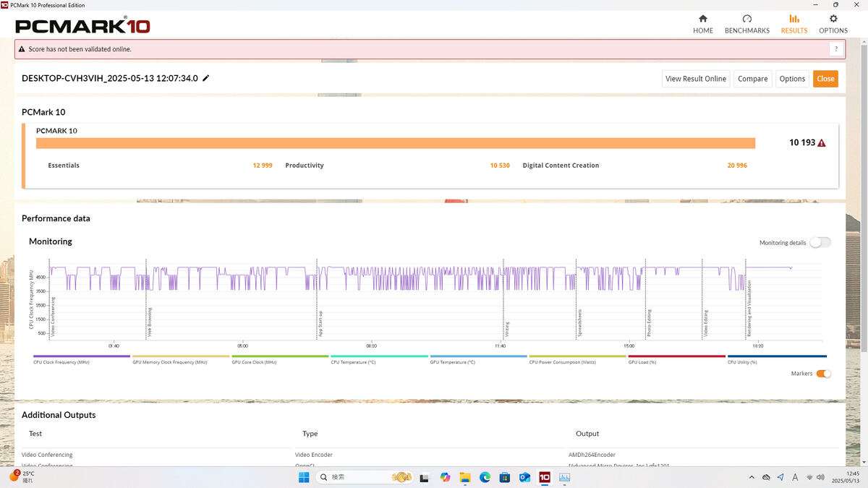The width and height of the screenshot is (868, 488).
Task: Launch Microsoft Edge from taskbar
Action: coord(485,477)
